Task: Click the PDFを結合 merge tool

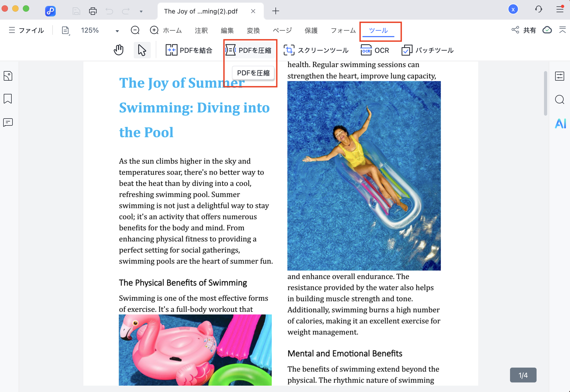Action: (189, 50)
